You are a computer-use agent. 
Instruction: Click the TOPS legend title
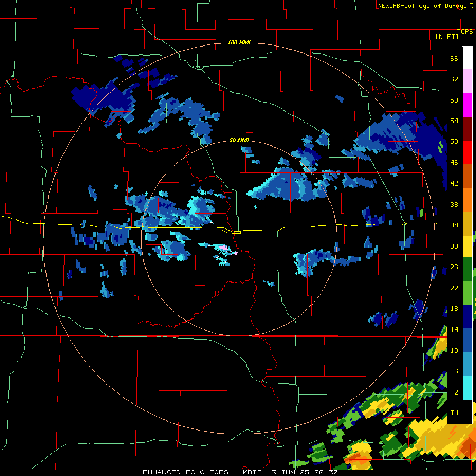465,32
